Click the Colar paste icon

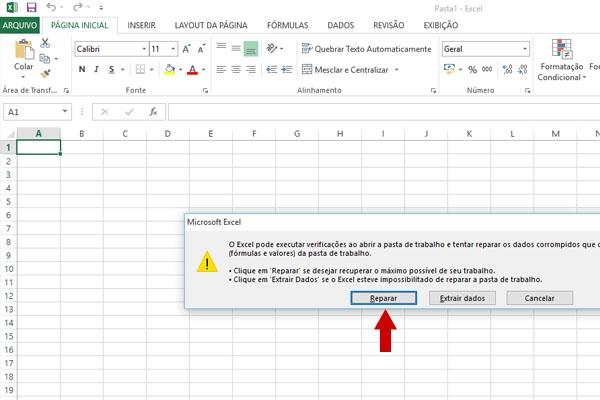pos(24,50)
